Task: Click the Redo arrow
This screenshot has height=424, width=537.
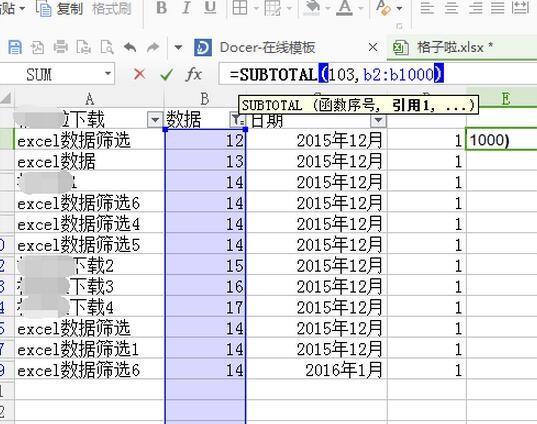Action: tap(153, 47)
